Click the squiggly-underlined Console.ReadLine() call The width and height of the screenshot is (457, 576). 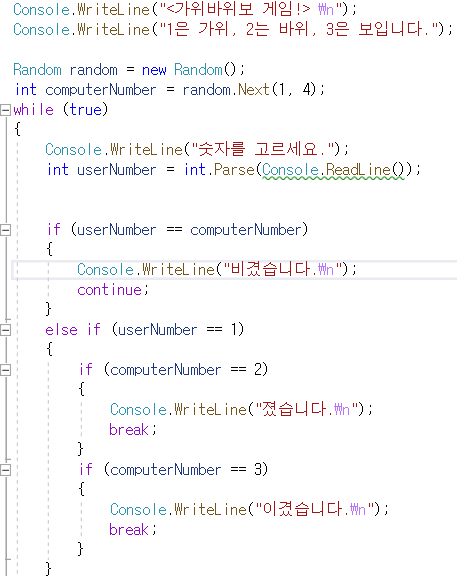(333, 170)
